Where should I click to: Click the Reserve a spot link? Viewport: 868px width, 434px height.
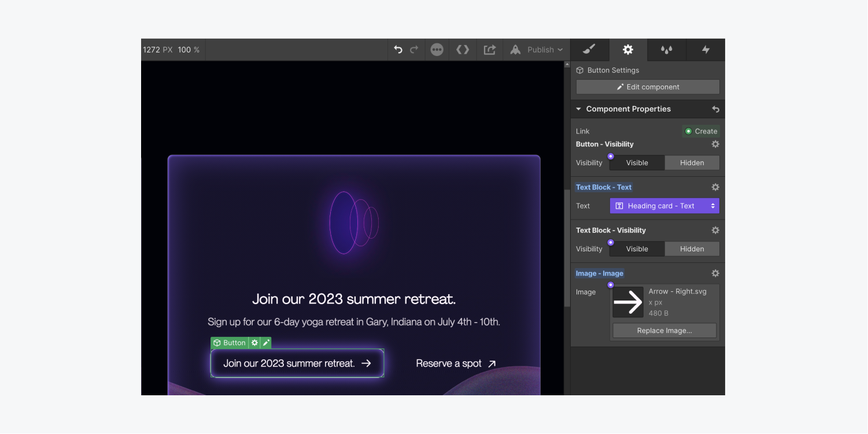click(456, 363)
